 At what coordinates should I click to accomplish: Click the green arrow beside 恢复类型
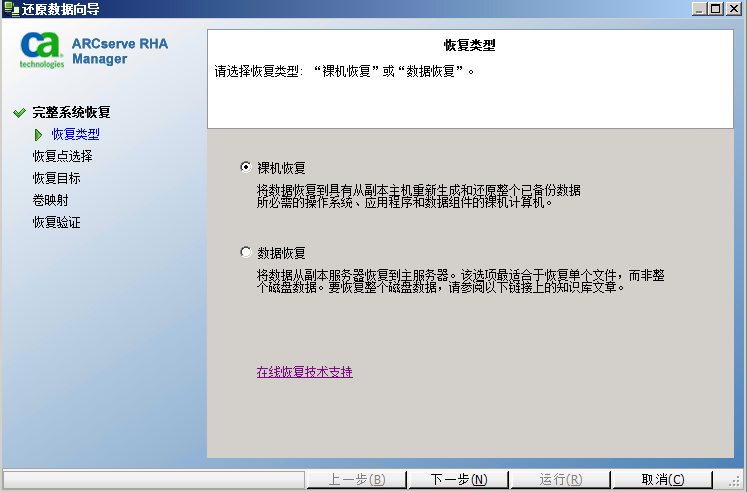[39, 135]
